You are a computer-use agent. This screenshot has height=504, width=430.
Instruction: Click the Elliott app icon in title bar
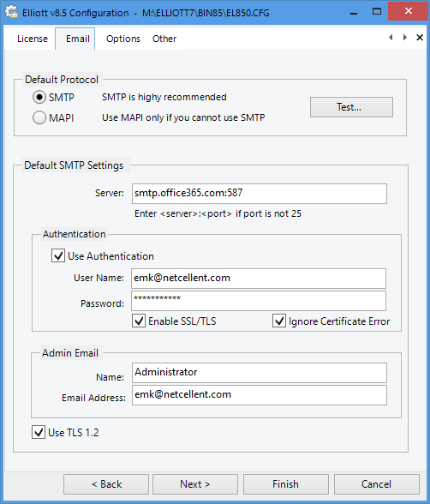pos(11,12)
